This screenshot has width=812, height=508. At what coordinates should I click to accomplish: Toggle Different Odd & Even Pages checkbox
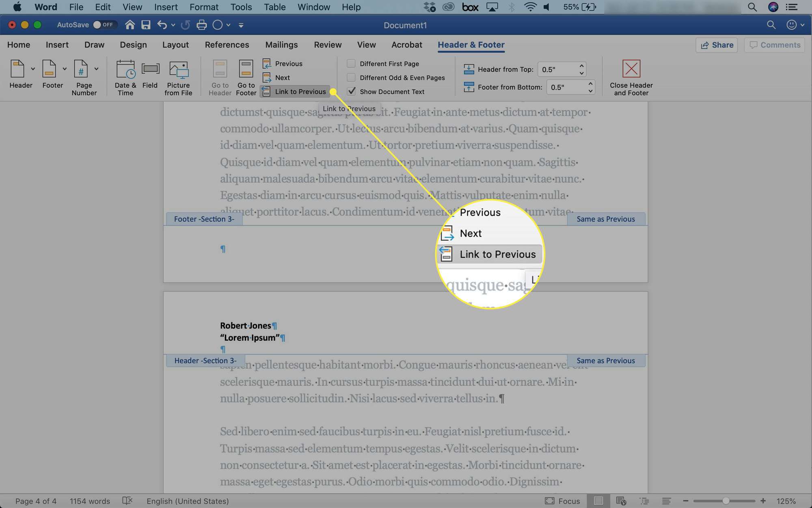pyautogui.click(x=350, y=77)
